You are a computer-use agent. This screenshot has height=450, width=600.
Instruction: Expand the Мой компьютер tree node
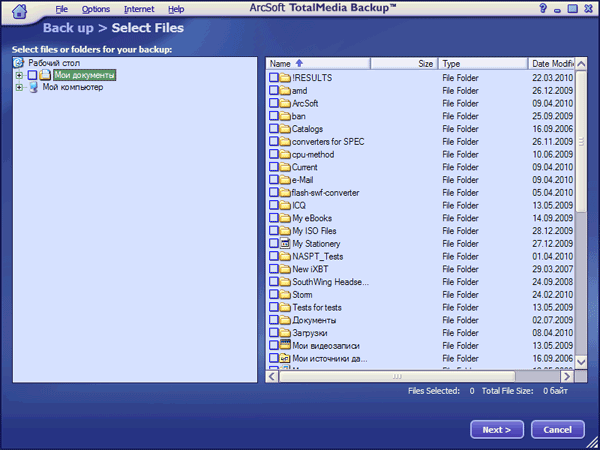pos(19,88)
